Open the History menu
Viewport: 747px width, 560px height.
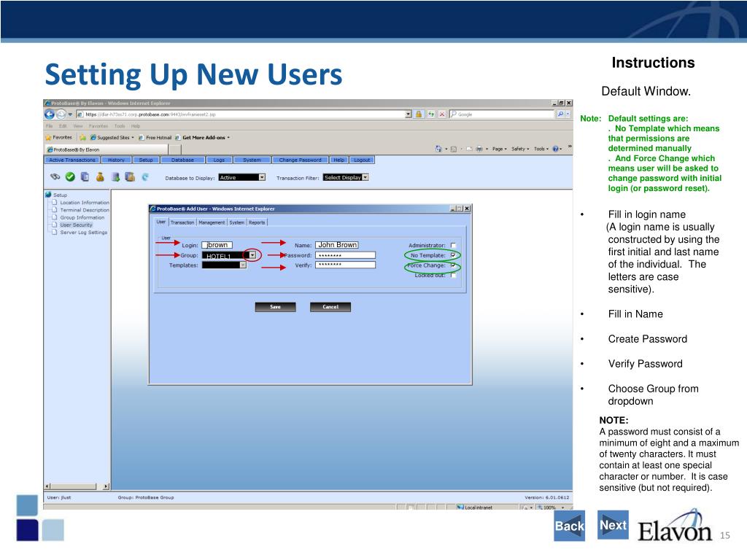pyautogui.click(x=116, y=160)
